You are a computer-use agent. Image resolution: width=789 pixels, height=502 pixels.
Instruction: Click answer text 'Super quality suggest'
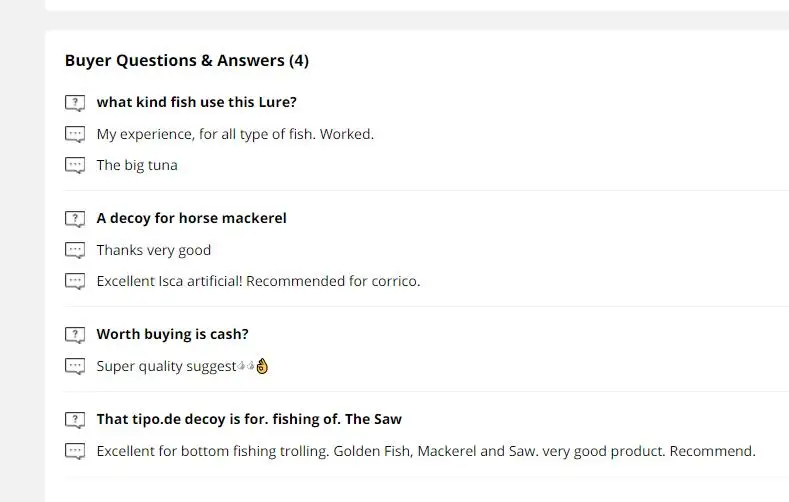pyautogui.click(x=166, y=366)
